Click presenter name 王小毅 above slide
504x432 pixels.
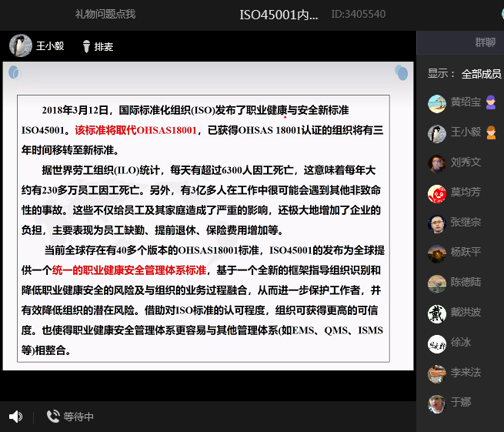pyautogui.click(x=50, y=46)
